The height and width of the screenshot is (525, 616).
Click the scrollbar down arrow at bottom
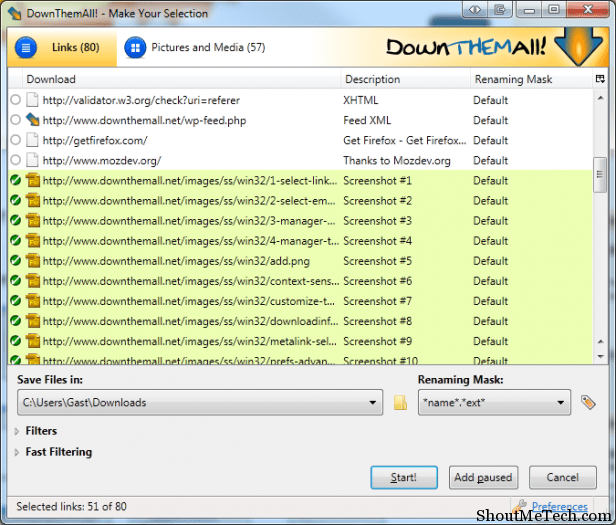pos(600,357)
